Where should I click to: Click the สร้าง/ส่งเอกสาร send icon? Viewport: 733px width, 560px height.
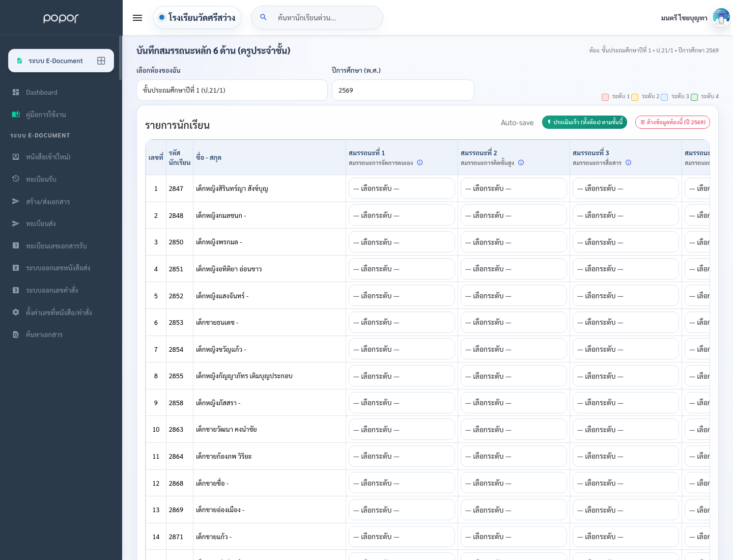click(16, 201)
